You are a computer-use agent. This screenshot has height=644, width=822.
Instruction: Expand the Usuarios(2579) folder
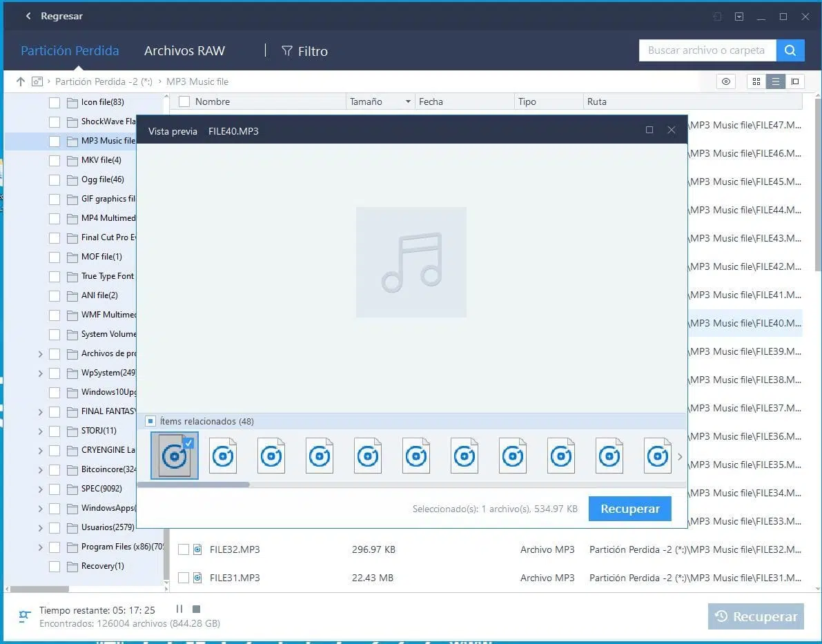pos(40,528)
